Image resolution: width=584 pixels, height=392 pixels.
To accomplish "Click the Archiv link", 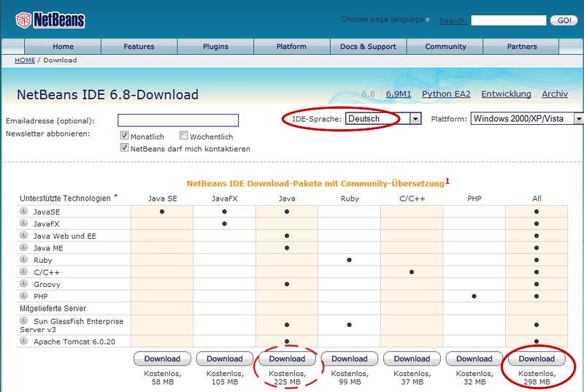I will pos(555,94).
